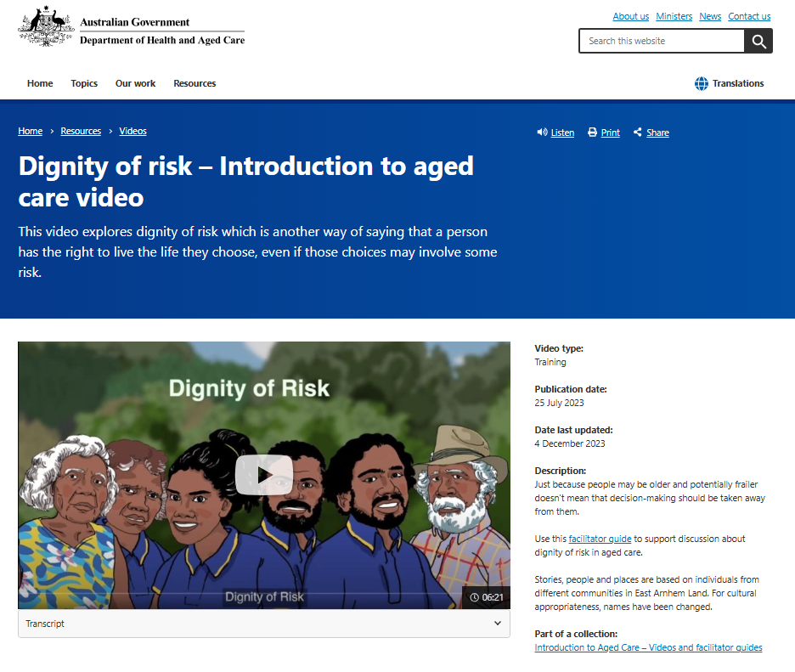The image size is (795, 672).
Task: Open the Our work navigation menu
Action: click(x=135, y=83)
